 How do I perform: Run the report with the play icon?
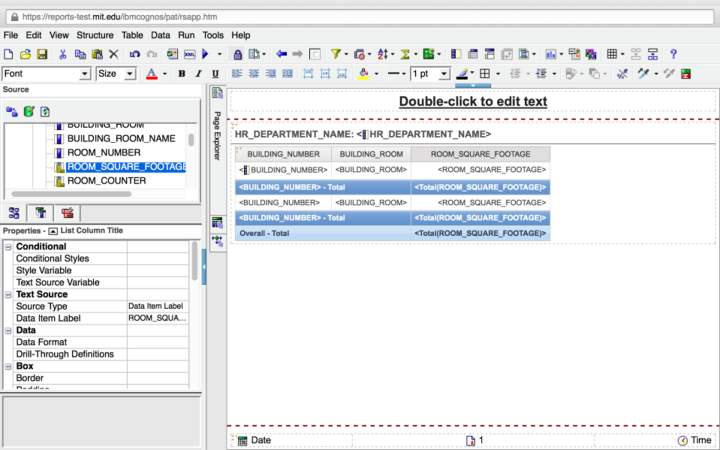(205, 54)
